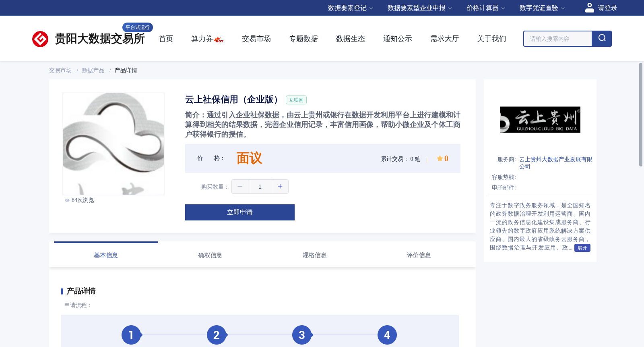
Task: Go to 首页 in main navigation
Action: coord(166,39)
